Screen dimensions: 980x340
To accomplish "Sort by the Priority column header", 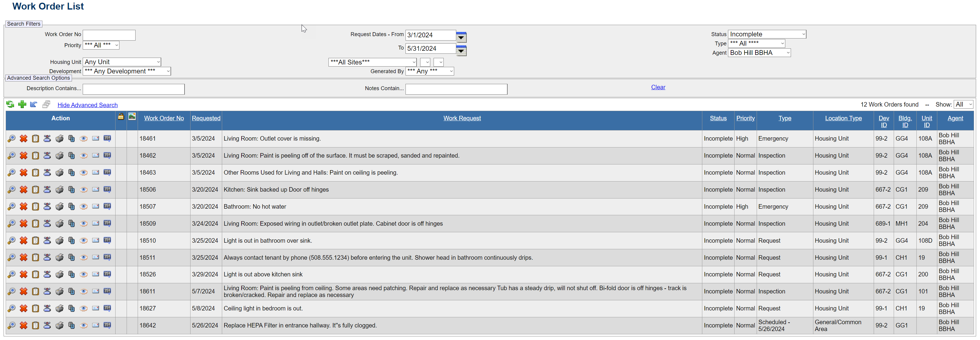I will click(745, 118).
